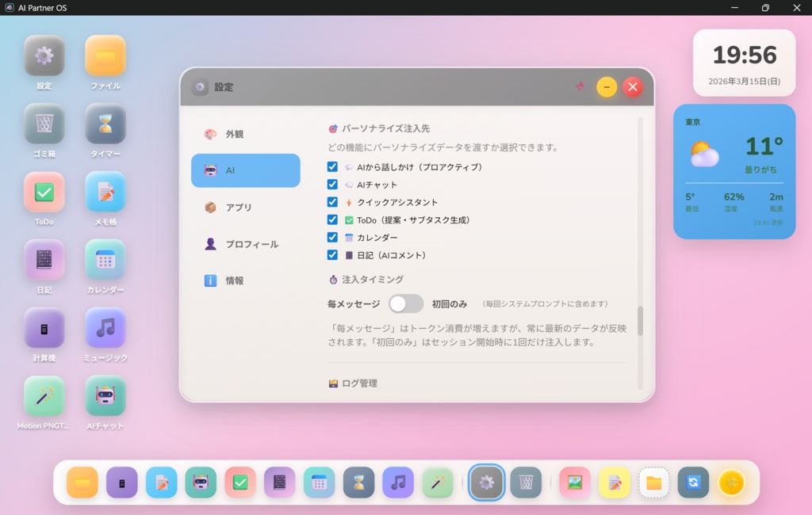The image size is (812, 515).
Task: Open the ミュージック app in the dock
Action: (x=398, y=482)
